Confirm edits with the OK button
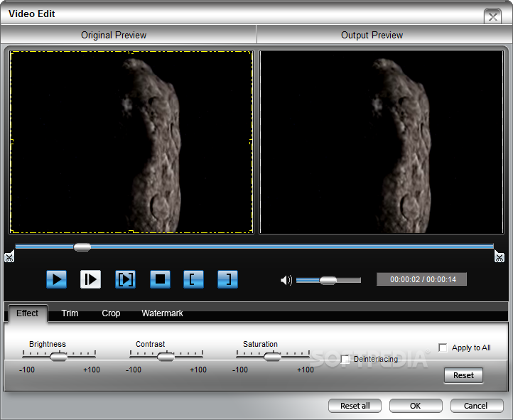Screen dimensions: 513x420 (x=416, y=406)
